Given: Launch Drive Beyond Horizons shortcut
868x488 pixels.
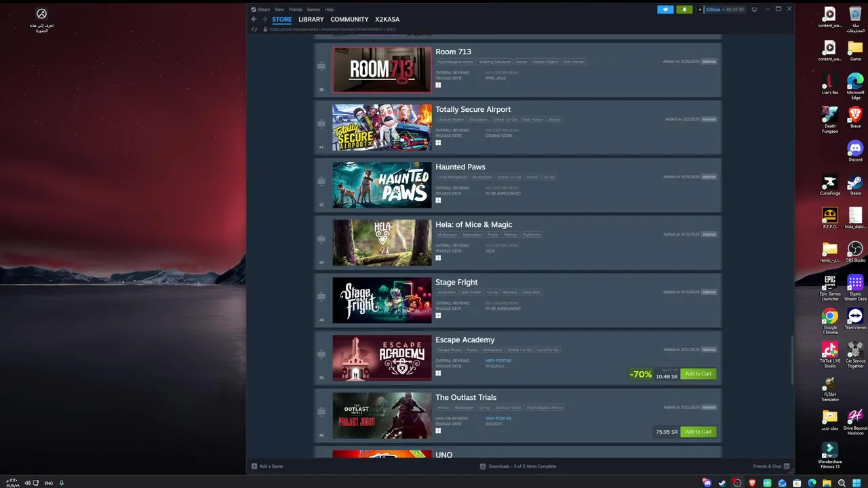Looking at the screenshot, I should point(855,422).
